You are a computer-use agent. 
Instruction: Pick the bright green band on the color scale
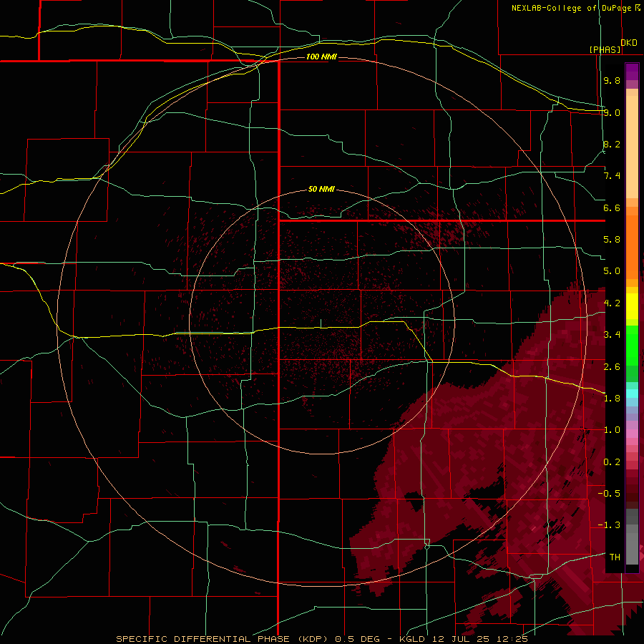coord(632,345)
